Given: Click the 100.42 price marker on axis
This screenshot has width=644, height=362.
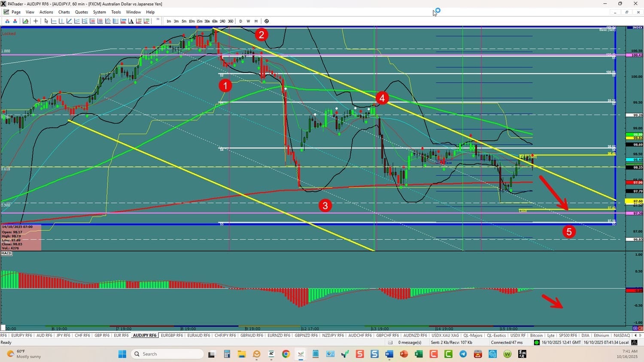Looking at the screenshot, I should pyautogui.click(x=635, y=55).
